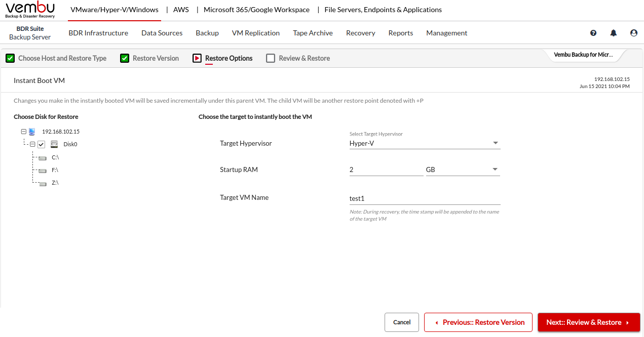Click the Startup RAM value field
The height and width of the screenshot is (337, 644).
pos(386,170)
